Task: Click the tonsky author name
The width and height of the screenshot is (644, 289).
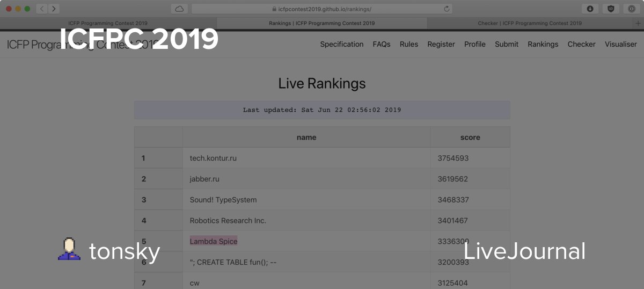Action: (x=125, y=251)
